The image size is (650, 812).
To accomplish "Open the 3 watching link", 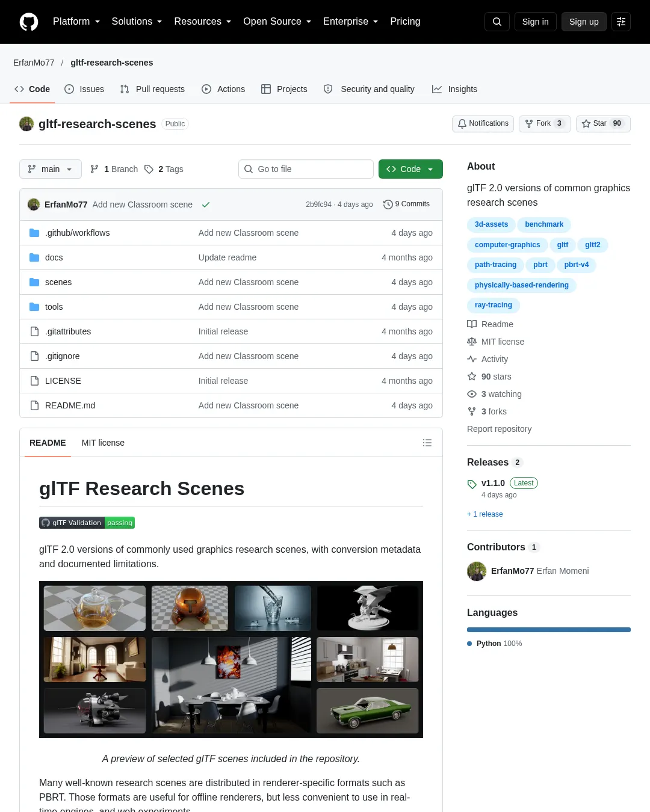I will (x=495, y=394).
